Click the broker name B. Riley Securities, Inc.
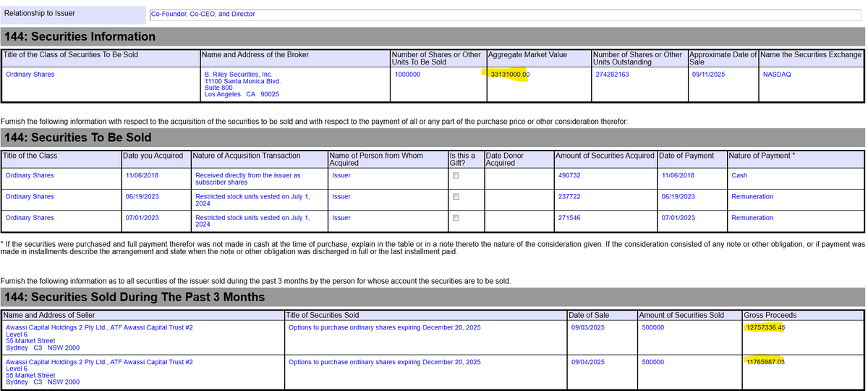Screen dimensions: 868x391 pos(239,75)
